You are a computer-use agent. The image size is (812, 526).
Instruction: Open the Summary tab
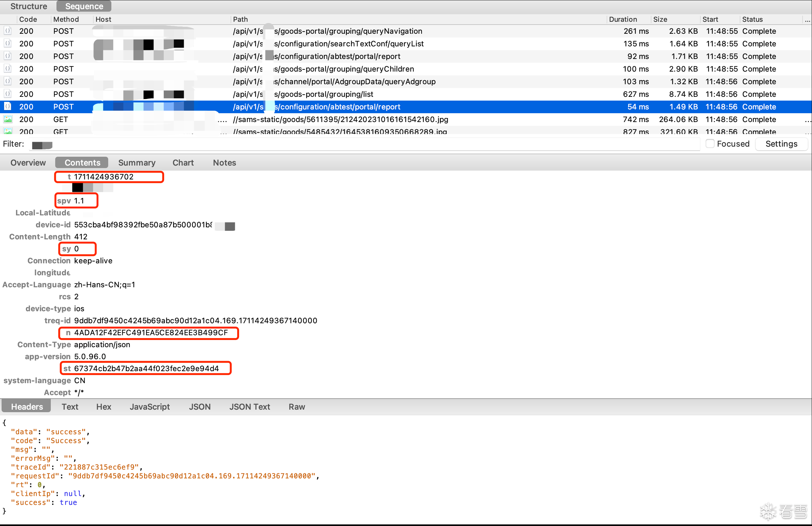click(137, 163)
